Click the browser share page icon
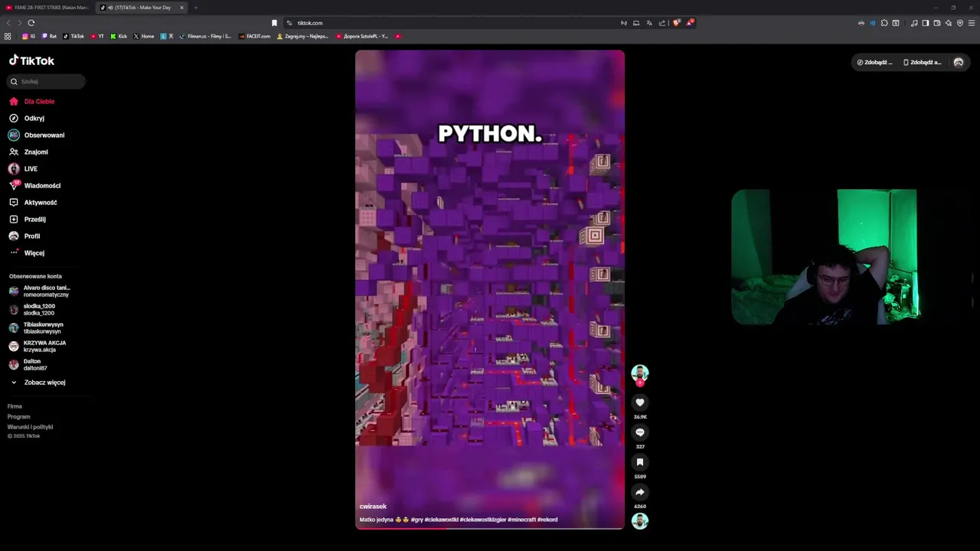Screen dimensions: 980x551 coord(662,23)
